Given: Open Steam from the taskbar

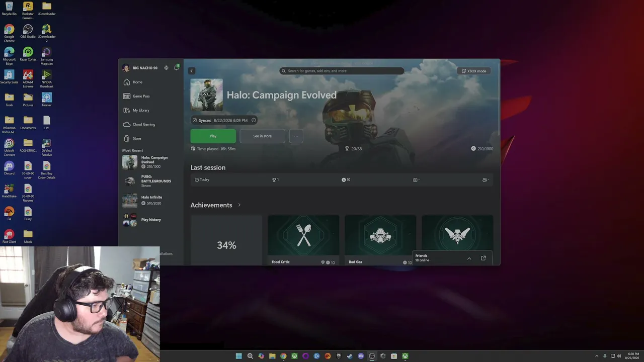Looking at the screenshot, I should [x=350, y=356].
